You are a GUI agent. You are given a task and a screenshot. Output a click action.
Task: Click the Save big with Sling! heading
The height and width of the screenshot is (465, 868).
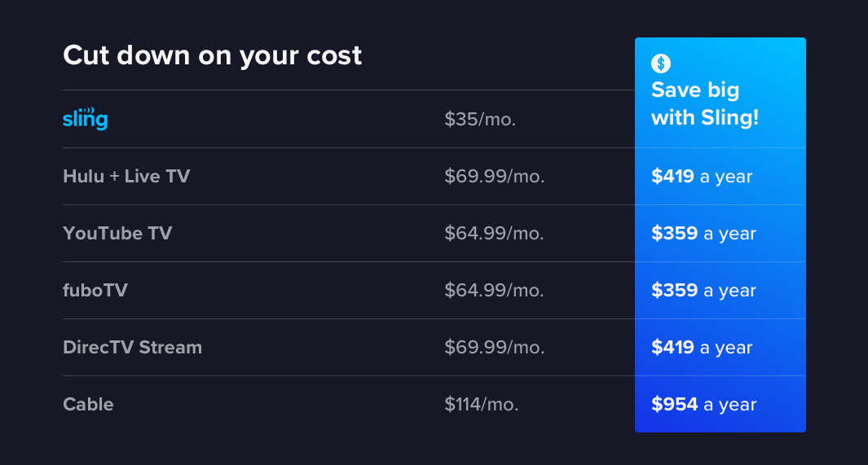coord(705,103)
